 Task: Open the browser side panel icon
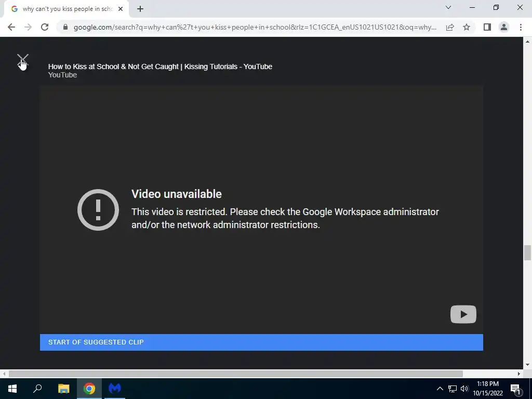pyautogui.click(x=487, y=27)
